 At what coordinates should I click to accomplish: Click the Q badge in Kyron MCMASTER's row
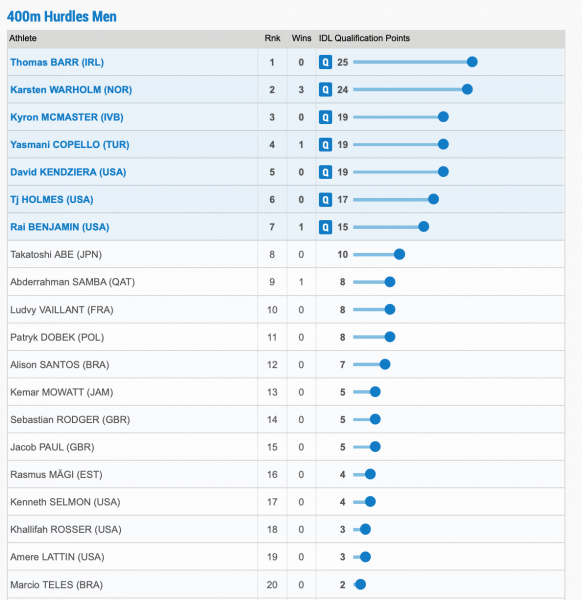coord(325,117)
